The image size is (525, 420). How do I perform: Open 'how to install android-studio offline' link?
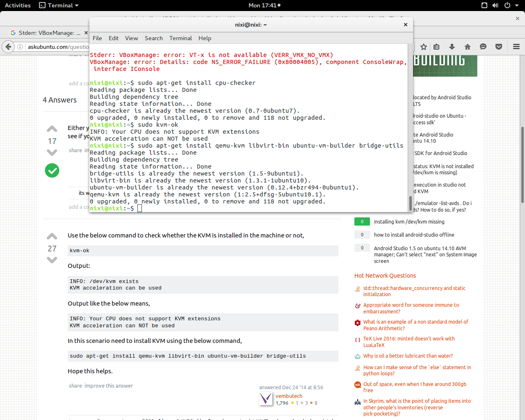tap(414, 235)
